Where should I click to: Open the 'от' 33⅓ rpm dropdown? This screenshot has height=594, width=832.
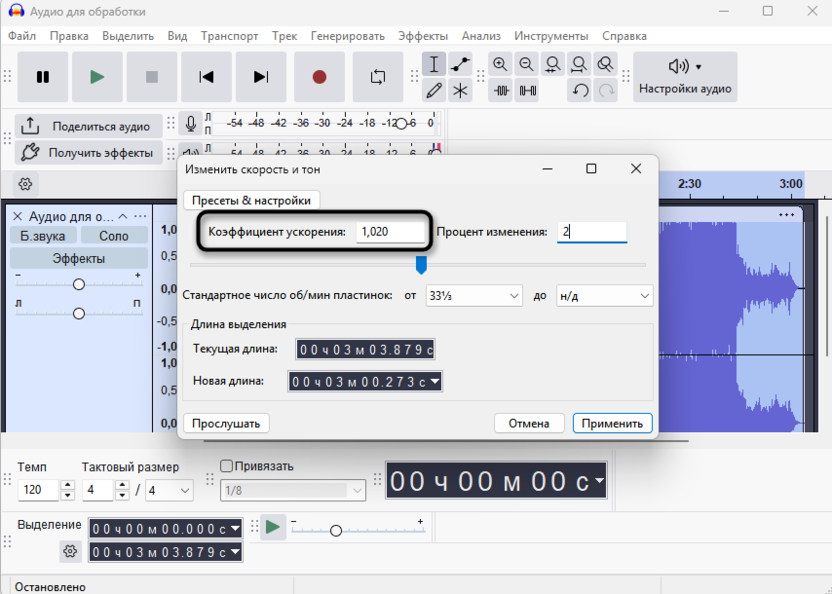pyautogui.click(x=473, y=296)
